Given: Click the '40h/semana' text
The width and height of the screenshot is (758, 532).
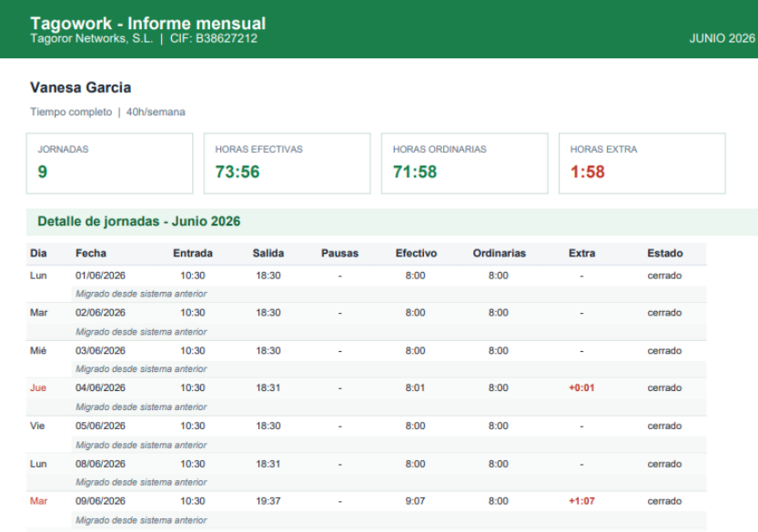Looking at the screenshot, I should pyautogui.click(x=156, y=112).
